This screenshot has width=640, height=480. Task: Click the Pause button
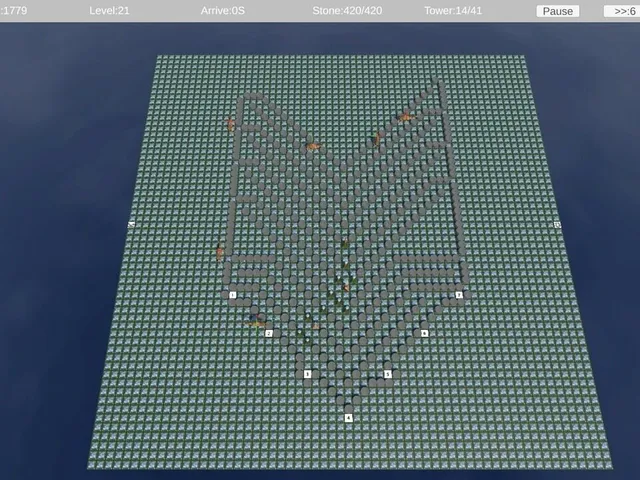click(x=558, y=11)
